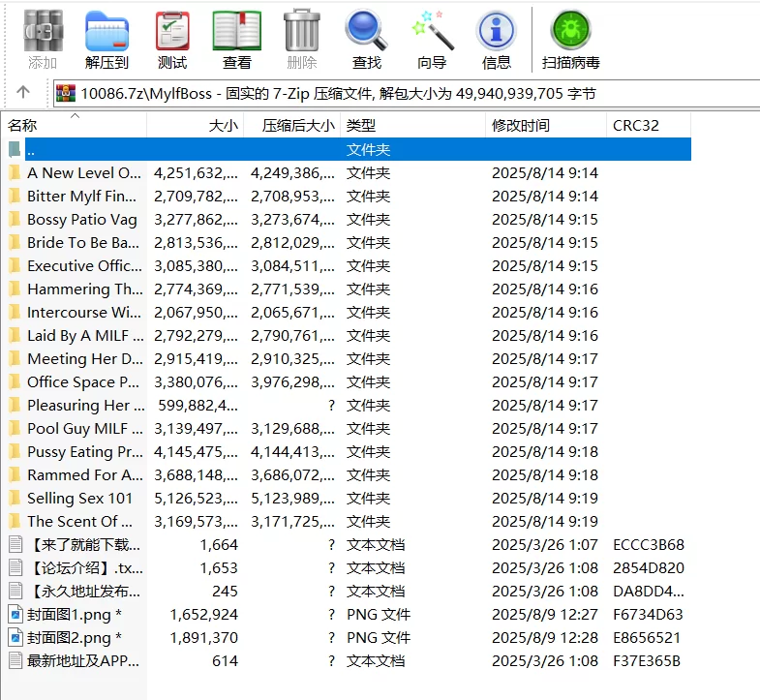Click size value 1,652,924
The image size is (760, 700).
[204, 615]
